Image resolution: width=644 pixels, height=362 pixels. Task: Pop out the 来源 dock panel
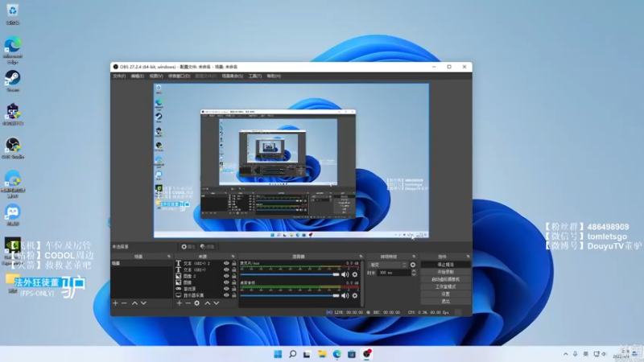(x=233, y=257)
